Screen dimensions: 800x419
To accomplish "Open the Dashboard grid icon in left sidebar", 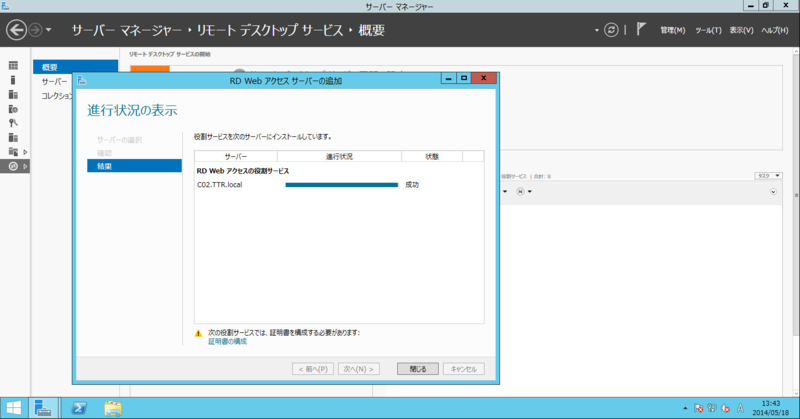I will pos(13,65).
